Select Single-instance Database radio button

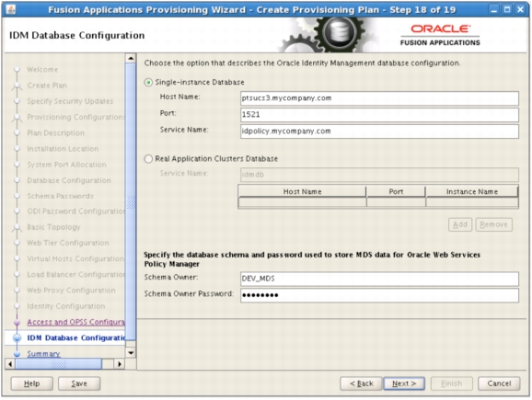[148, 83]
